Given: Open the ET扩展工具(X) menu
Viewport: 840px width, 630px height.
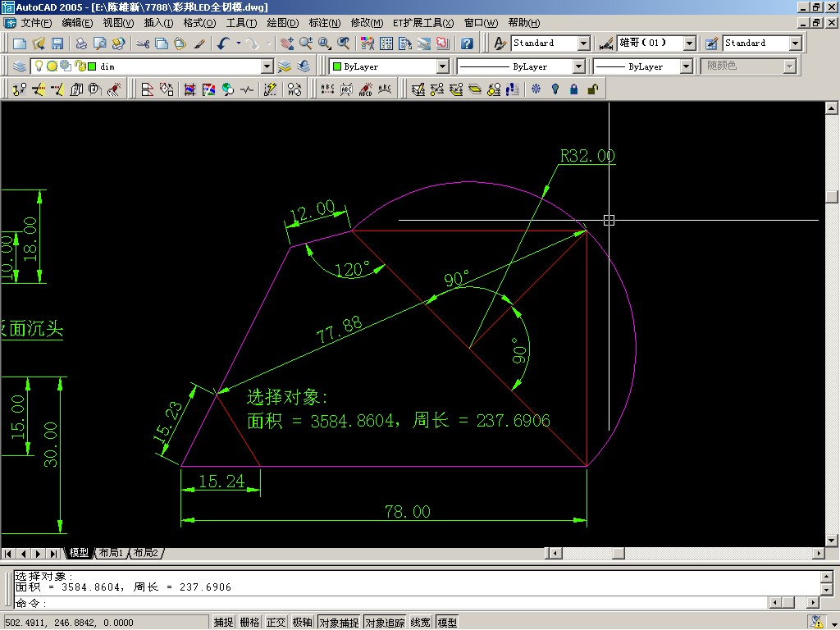Looking at the screenshot, I should point(423,23).
